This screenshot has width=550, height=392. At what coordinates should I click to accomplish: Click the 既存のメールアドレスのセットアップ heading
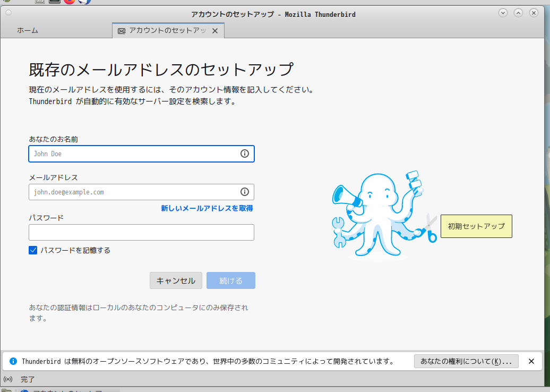tap(161, 70)
